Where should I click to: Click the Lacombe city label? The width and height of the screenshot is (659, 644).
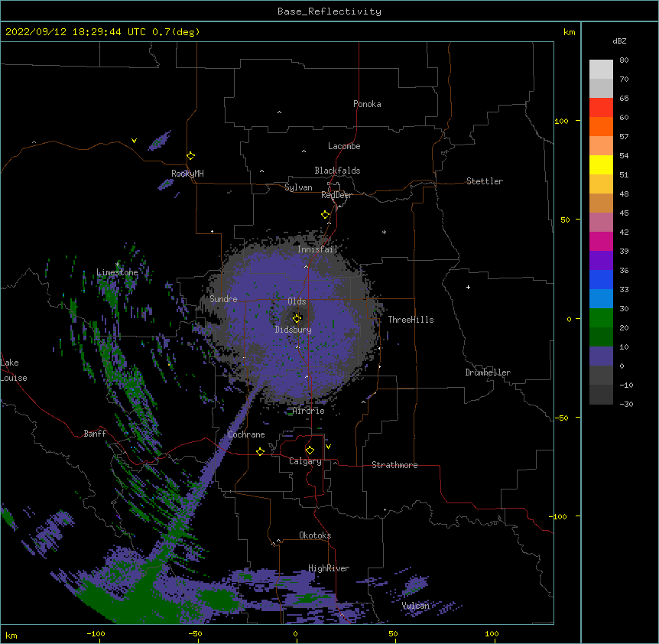pos(344,146)
